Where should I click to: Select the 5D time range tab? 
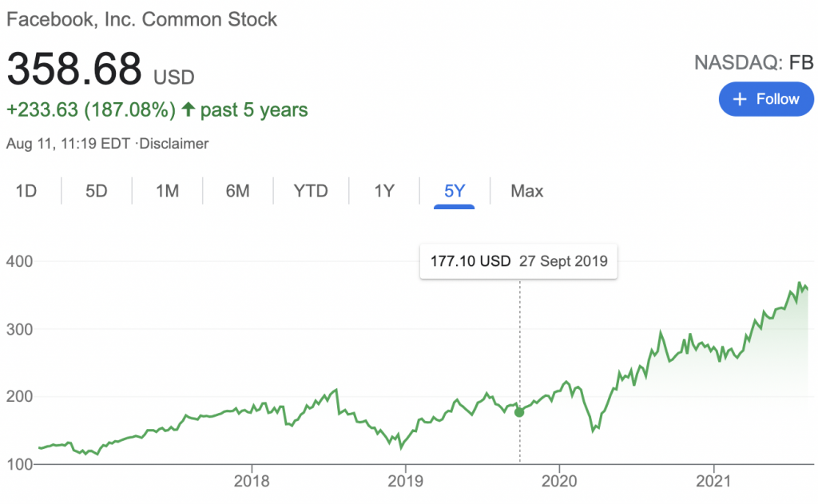[97, 191]
